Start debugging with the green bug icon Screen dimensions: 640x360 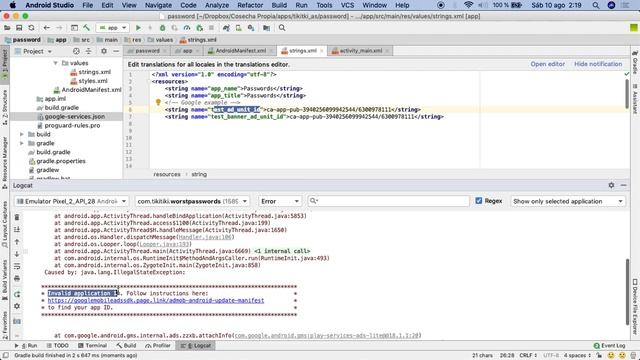point(162,28)
